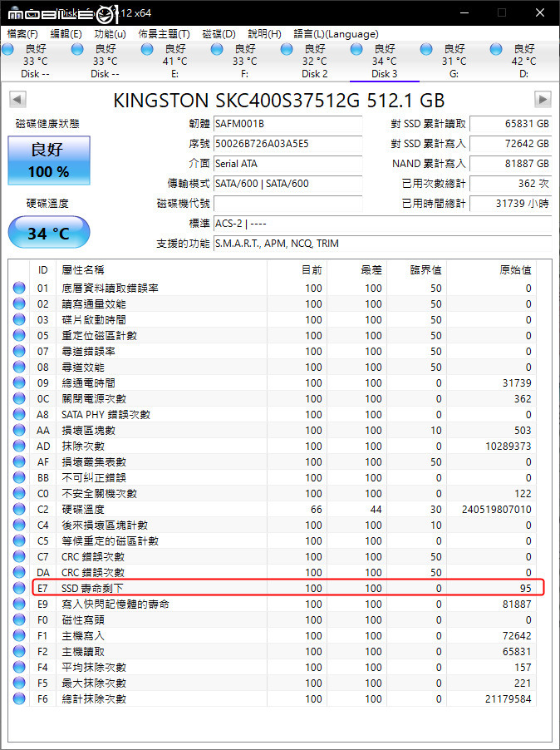Click the interface field Serial ATA
Viewport: 560px width, 750px height.
287,164
